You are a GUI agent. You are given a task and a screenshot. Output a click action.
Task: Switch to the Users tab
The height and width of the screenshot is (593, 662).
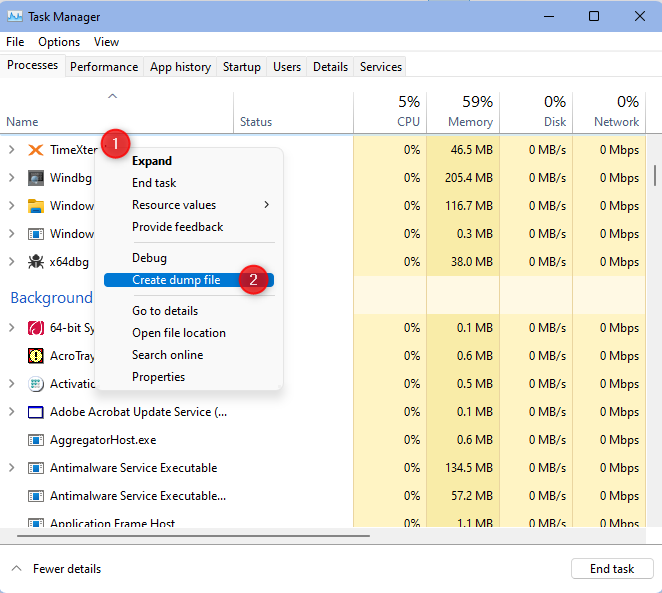tap(287, 67)
